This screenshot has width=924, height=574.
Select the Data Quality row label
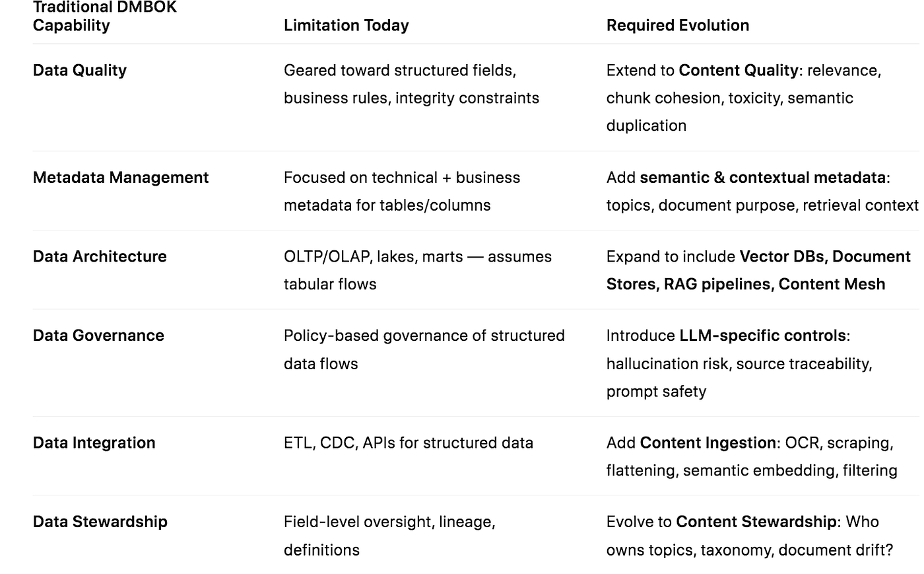click(80, 71)
